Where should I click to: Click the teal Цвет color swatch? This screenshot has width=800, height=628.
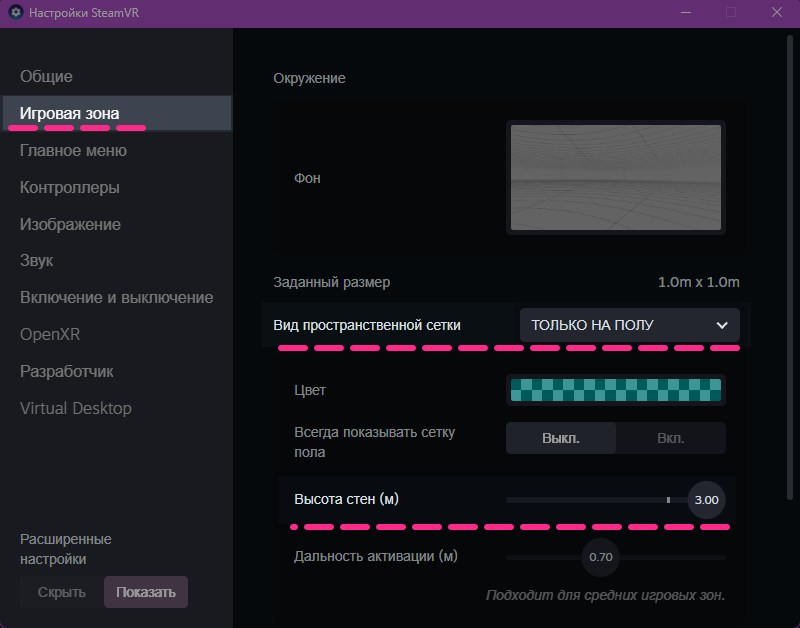tap(616, 390)
